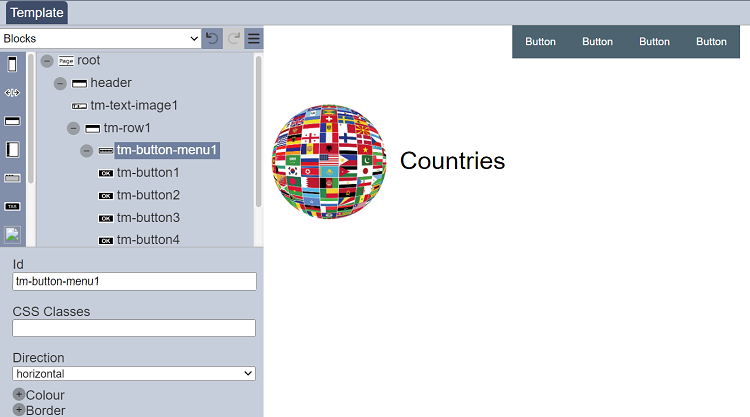Select tm-row1 in the tree
Image resolution: width=750 pixels, height=417 pixels.
[x=127, y=128]
